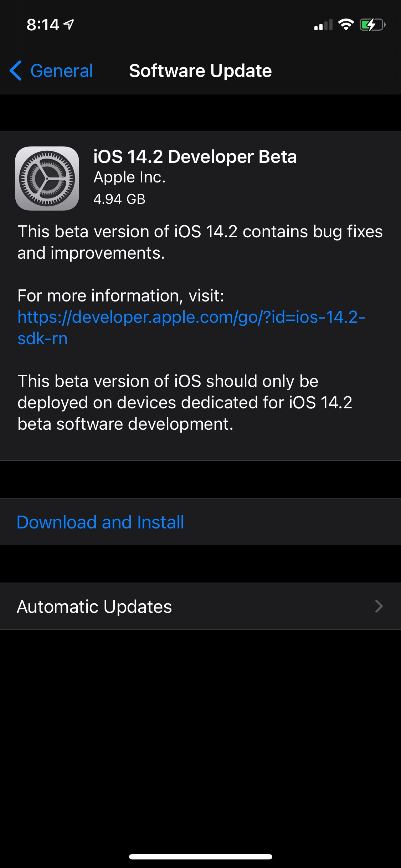Tap the back chevron arrow icon
Screen dimensions: 401x868
click(16, 71)
